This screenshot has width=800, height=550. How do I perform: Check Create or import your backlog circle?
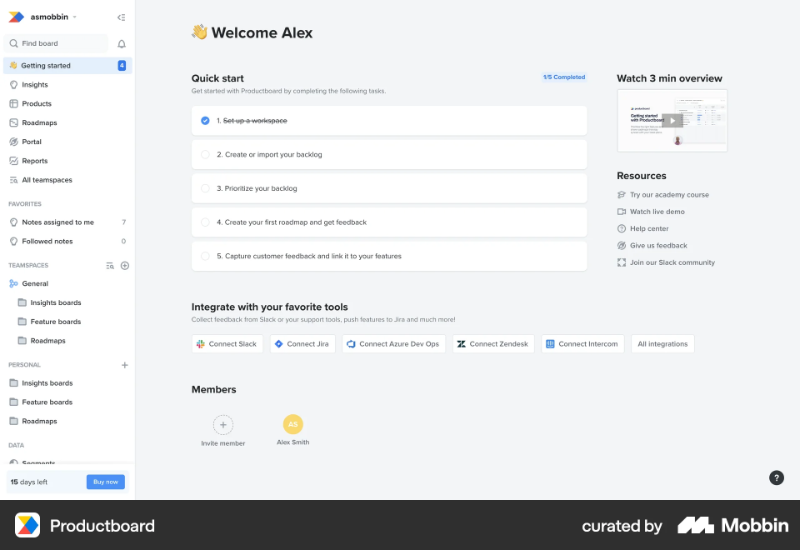(205, 155)
